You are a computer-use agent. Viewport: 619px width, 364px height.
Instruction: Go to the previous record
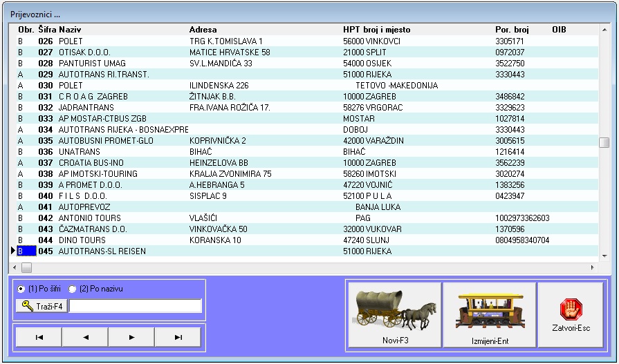coord(85,337)
